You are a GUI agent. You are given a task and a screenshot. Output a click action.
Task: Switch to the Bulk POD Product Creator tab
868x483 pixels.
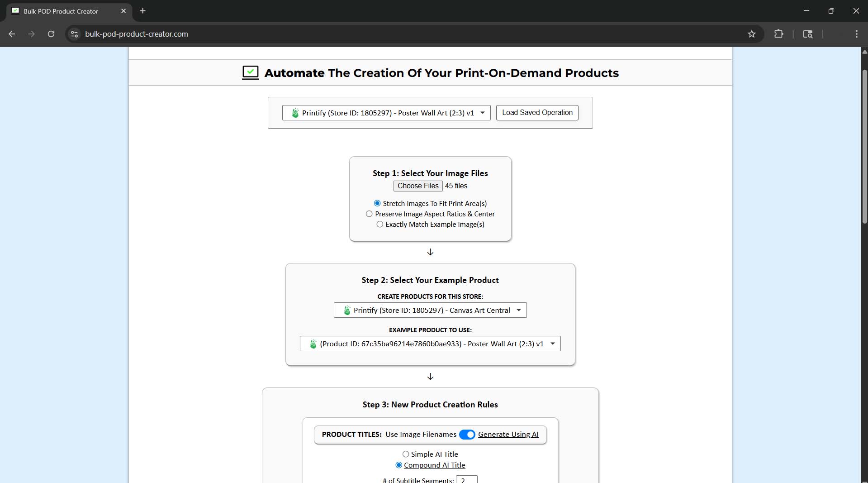pyautogui.click(x=61, y=11)
